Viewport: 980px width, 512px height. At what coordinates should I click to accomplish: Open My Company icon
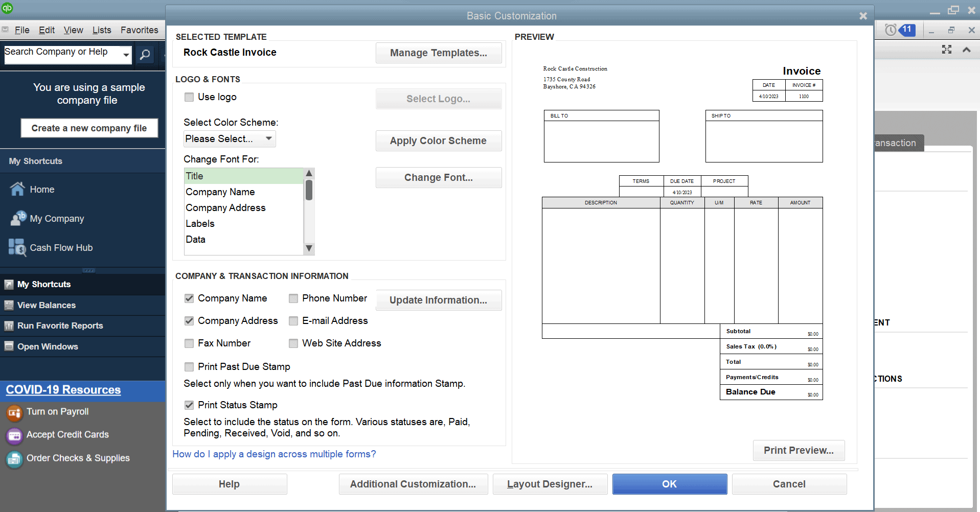[18, 218]
